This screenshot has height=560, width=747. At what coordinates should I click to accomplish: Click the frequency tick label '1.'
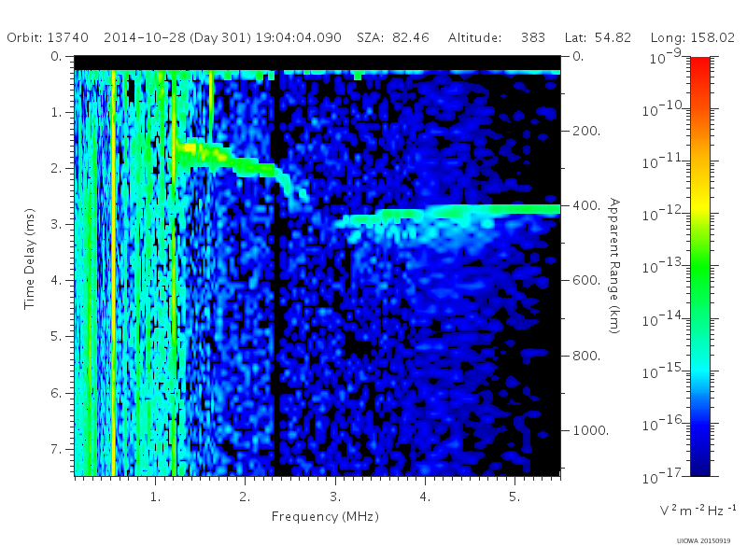click(155, 497)
